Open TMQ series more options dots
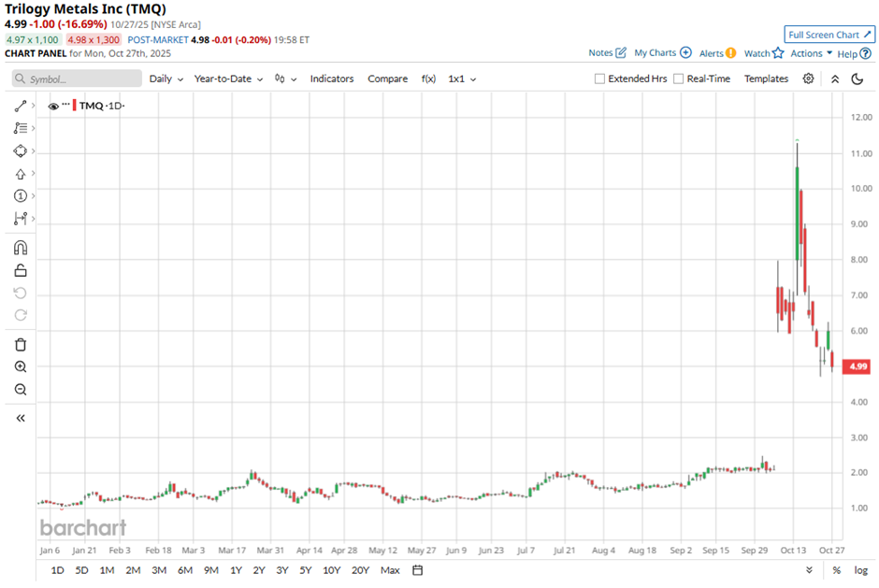Image resolution: width=879 pixels, height=588 pixels. [65, 105]
